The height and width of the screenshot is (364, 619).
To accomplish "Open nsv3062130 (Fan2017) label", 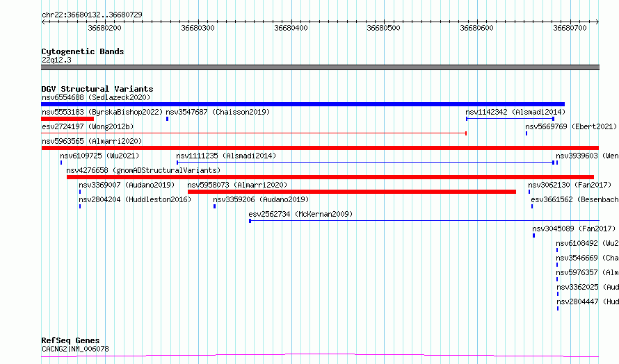I will [568, 185].
